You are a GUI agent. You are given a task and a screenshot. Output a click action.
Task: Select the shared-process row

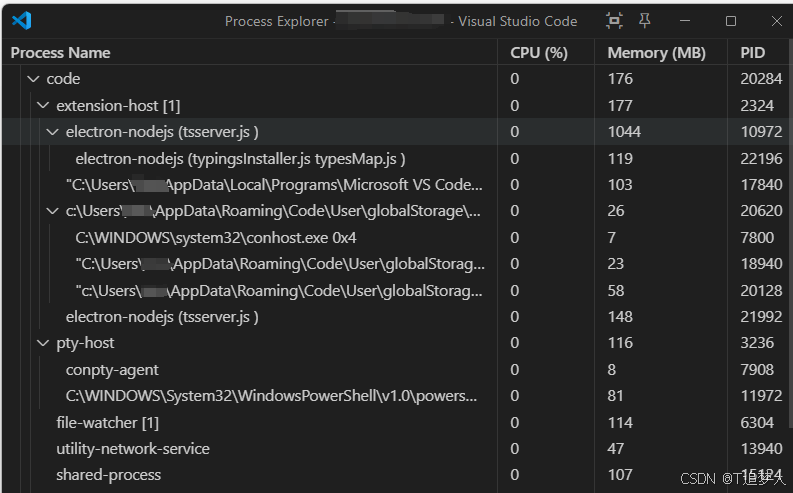click(395, 475)
